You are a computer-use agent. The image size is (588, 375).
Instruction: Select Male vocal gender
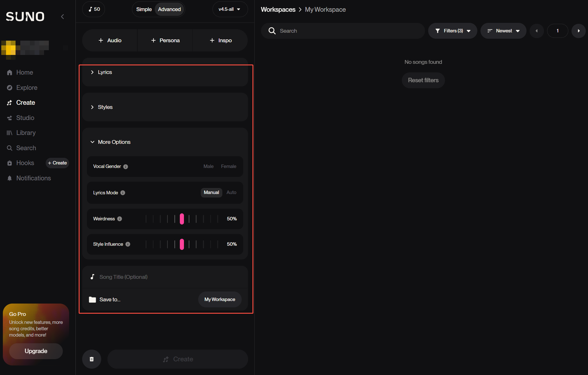[x=208, y=166]
